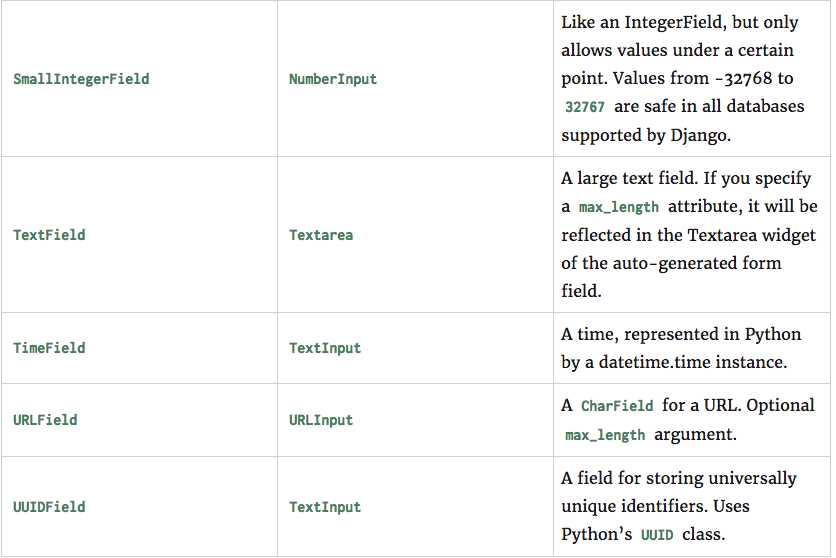
Task: Click 'supported by Django' text
Action: click(646, 135)
